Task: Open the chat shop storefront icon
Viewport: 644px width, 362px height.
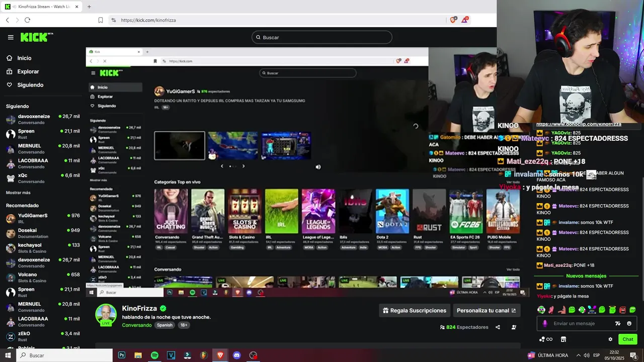Action: tap(563, 339)
